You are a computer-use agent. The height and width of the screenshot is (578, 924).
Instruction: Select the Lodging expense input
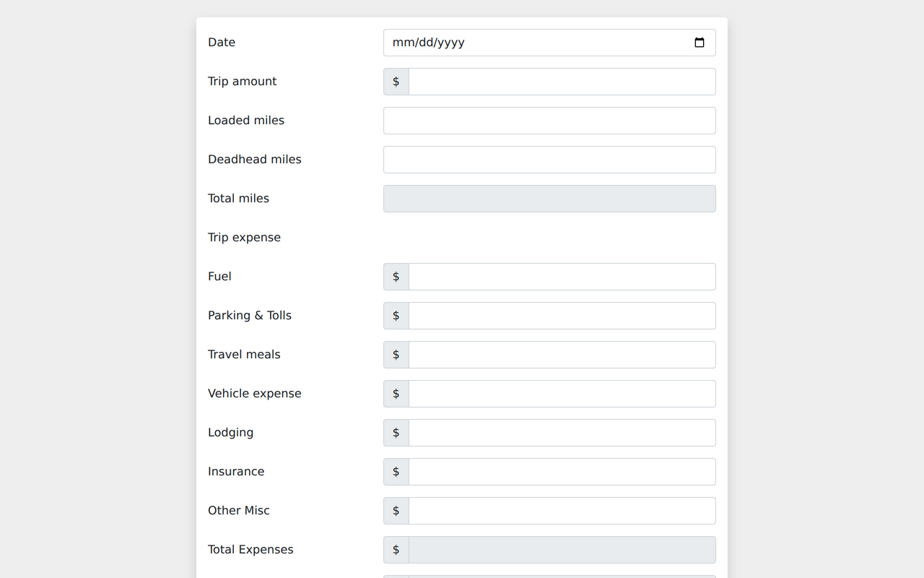562,433
